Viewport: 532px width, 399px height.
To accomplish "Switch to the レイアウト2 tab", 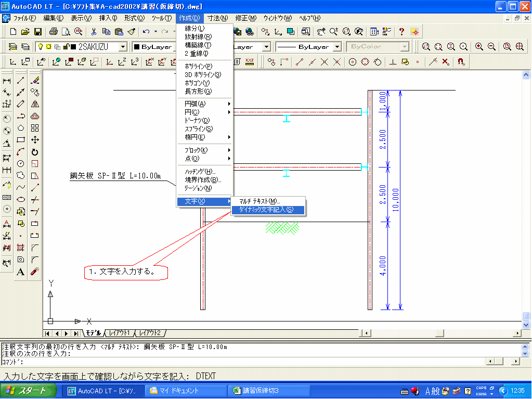I will pos(150,333).
